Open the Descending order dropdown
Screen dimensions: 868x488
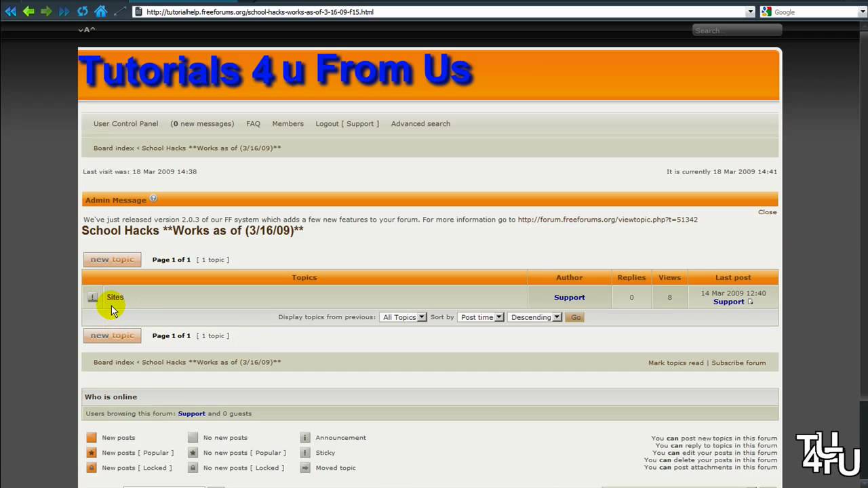coord(535,317)
